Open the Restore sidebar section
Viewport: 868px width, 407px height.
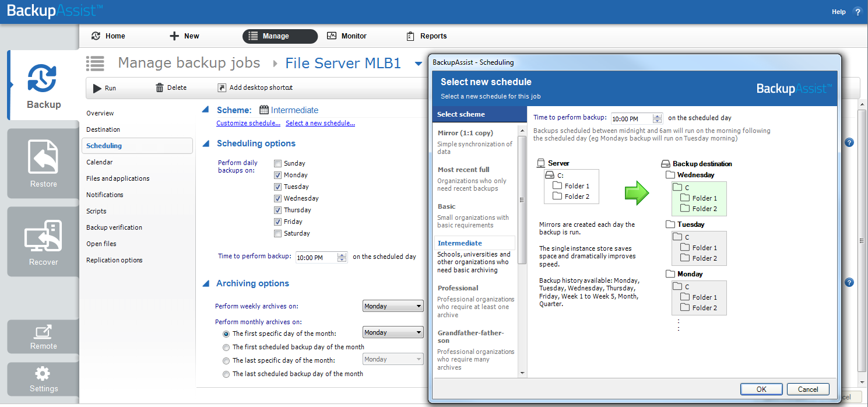[44, 163]
